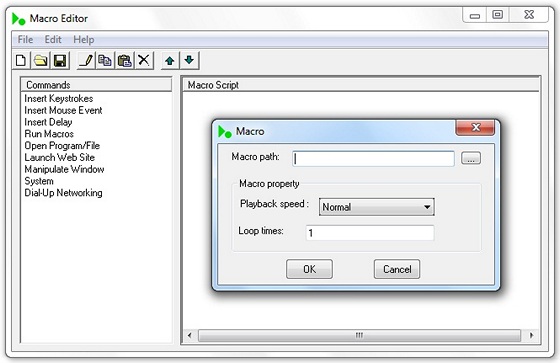Viewport: 560px width, 363px height.
Task: Minimize the Macro Editor window
Action: click(x=475, y=15)
